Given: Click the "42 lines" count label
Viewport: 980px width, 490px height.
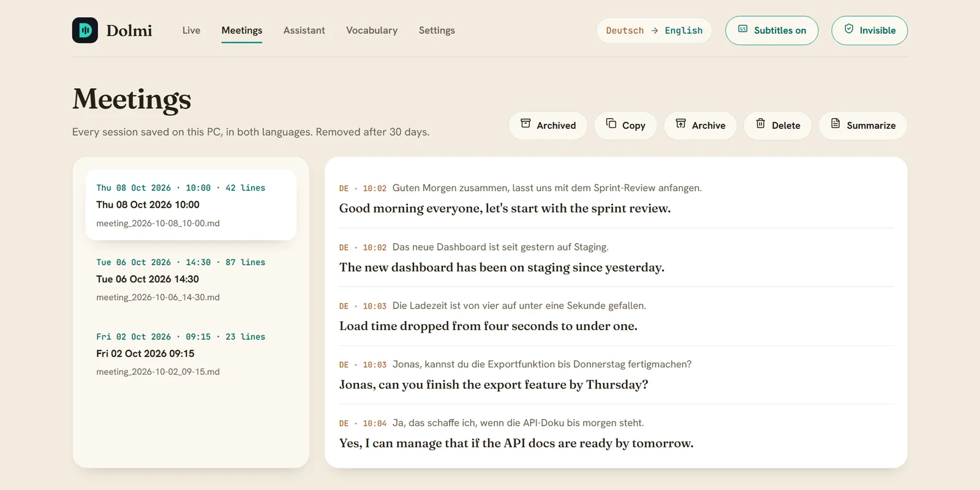Looking at the screenshot, I should pyautogui.click(x=245, y=188).
